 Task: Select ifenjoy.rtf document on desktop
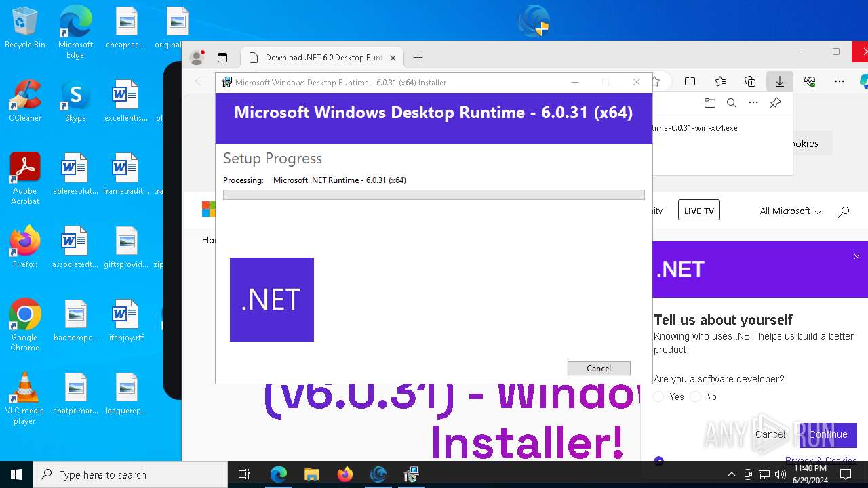(126, 321)
